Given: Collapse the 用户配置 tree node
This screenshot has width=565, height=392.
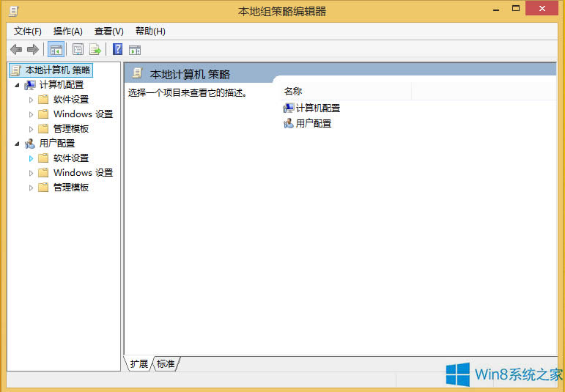Looking at the screenshot, I should pos(17,144).
